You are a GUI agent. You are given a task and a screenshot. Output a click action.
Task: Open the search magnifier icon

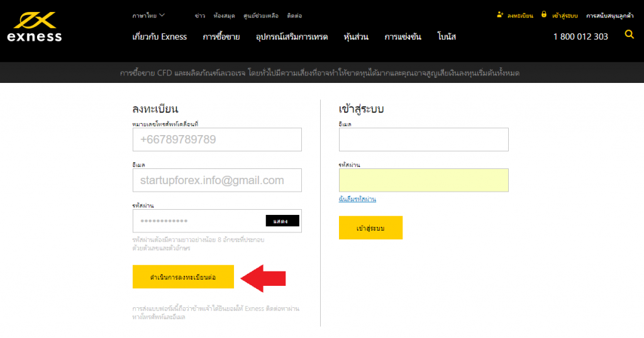(x=629, y=35)
